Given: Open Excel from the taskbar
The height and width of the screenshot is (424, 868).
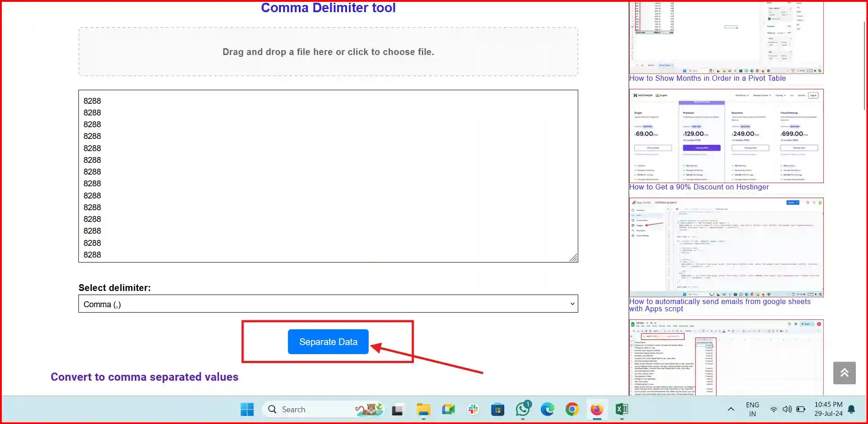Looking at the screenshot, I should click(x=621, y=410).
